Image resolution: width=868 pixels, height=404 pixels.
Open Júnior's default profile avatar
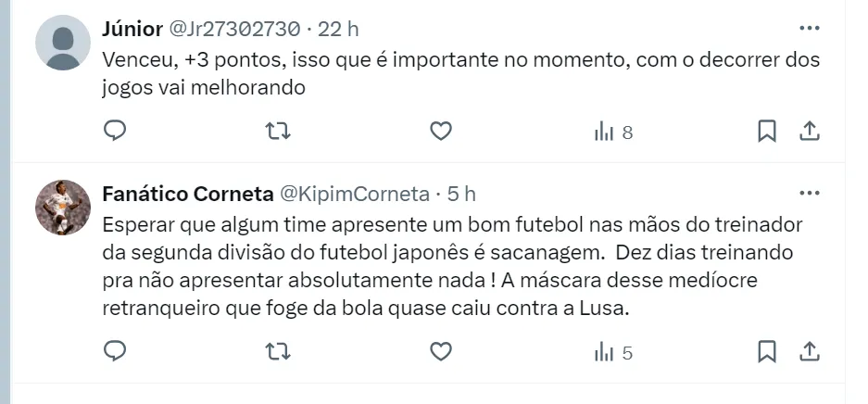(x=63, y=43)
